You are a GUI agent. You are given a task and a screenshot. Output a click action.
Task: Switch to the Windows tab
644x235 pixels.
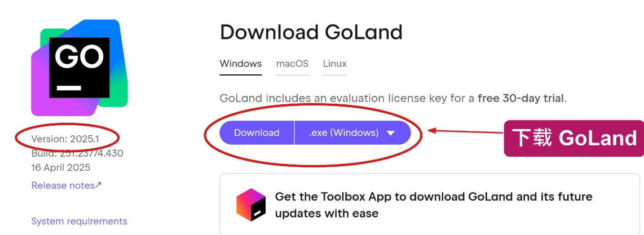pyautogui.click(x=241, y=64)
